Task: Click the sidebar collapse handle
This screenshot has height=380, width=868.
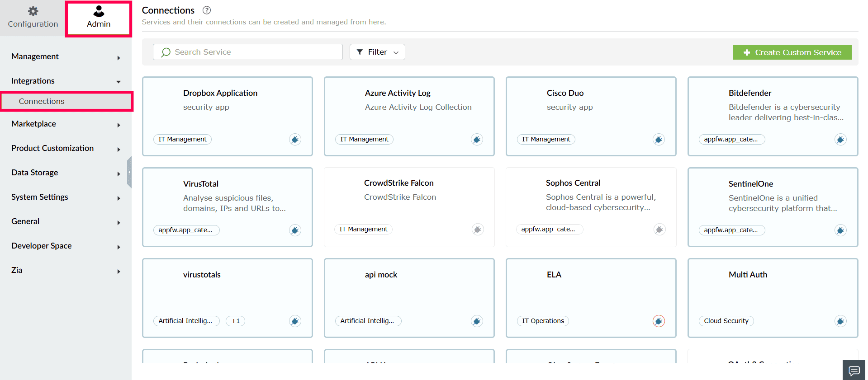Action: pos(129,172)
